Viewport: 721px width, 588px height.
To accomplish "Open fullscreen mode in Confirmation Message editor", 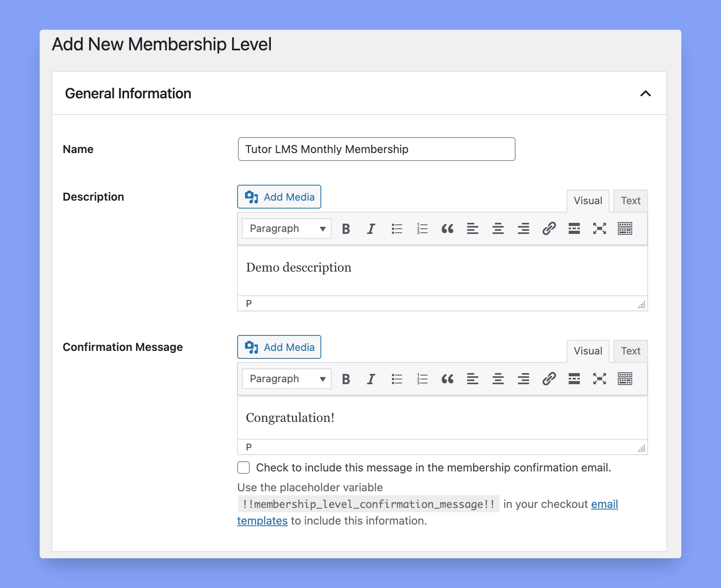I will (x=600, y=379).
